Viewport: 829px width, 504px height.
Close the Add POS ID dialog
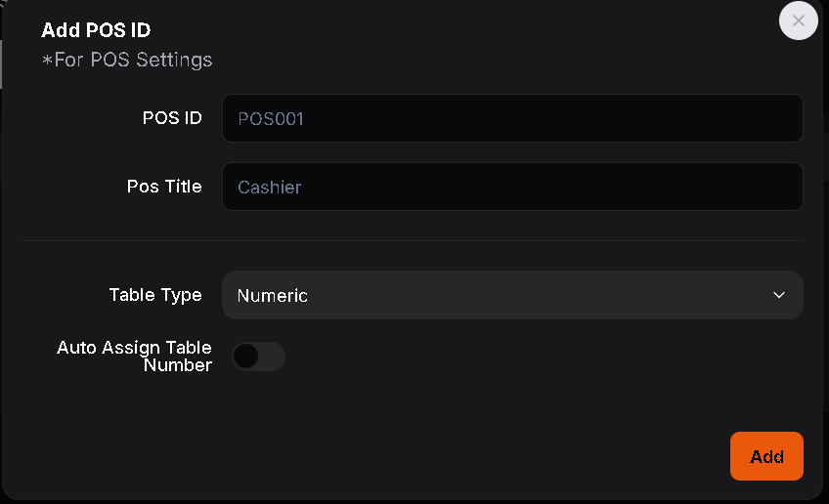click(798, 21)
